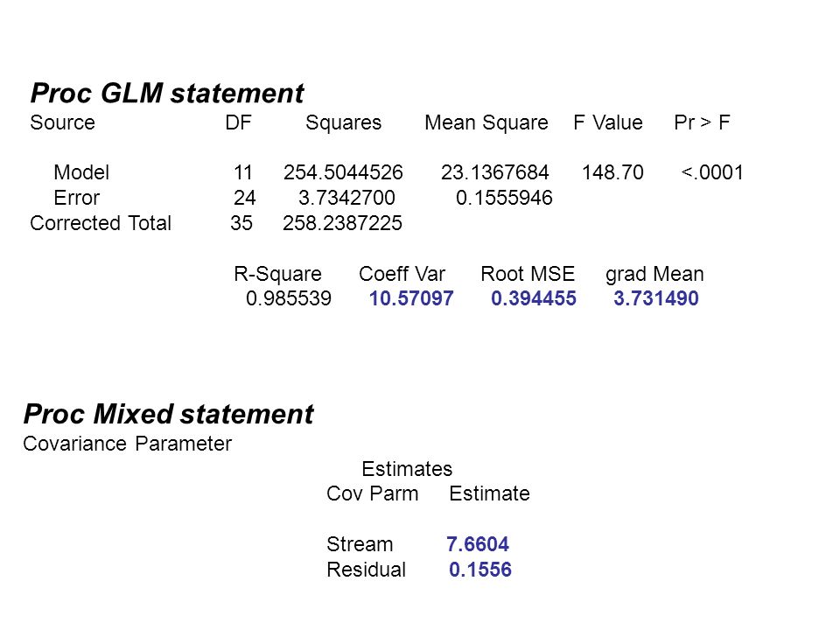Click the Stream estimate 7.6604
Viewport: 840px width, 630px height.
478,544
